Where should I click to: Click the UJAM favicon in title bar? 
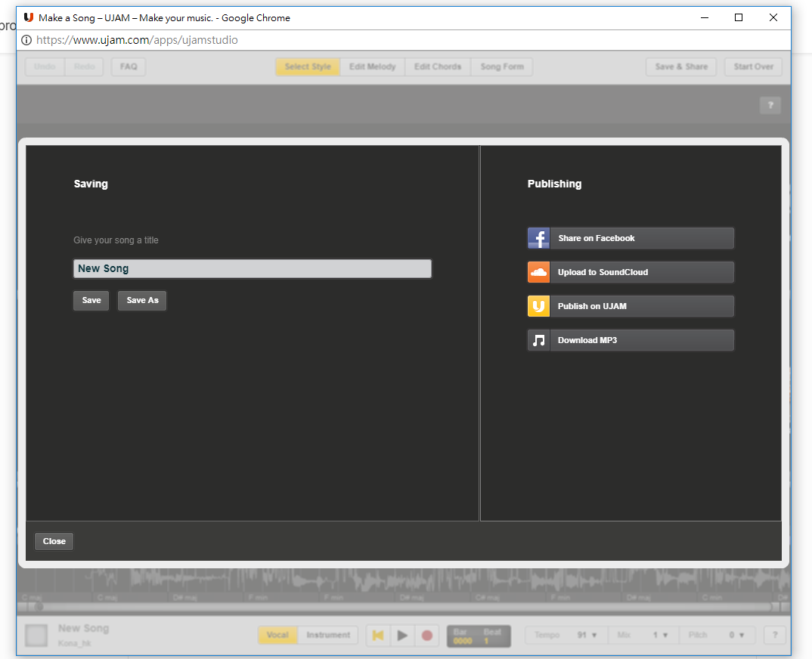29,17
